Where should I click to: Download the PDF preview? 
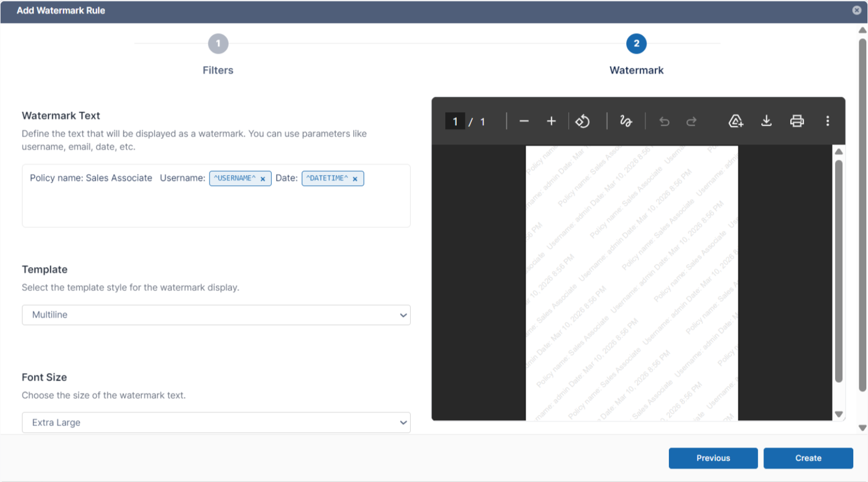click(x=766, y=121)
